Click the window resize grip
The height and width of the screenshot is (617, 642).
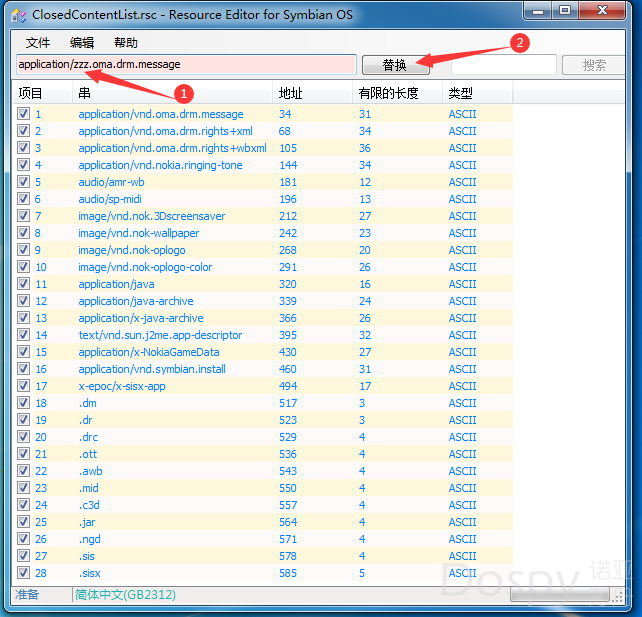[617, 596]
